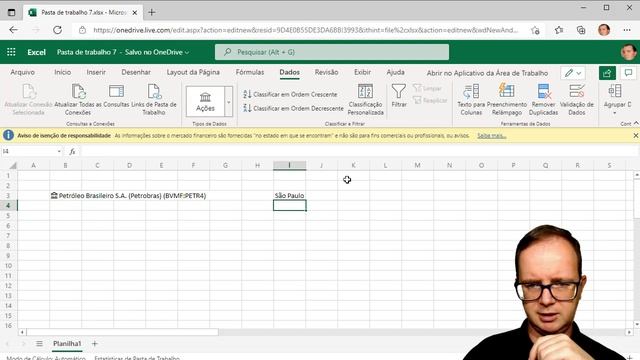Open the Fórmulas tab
The height and width of the screenshot is (360, 640).
[x=250, y=72]
